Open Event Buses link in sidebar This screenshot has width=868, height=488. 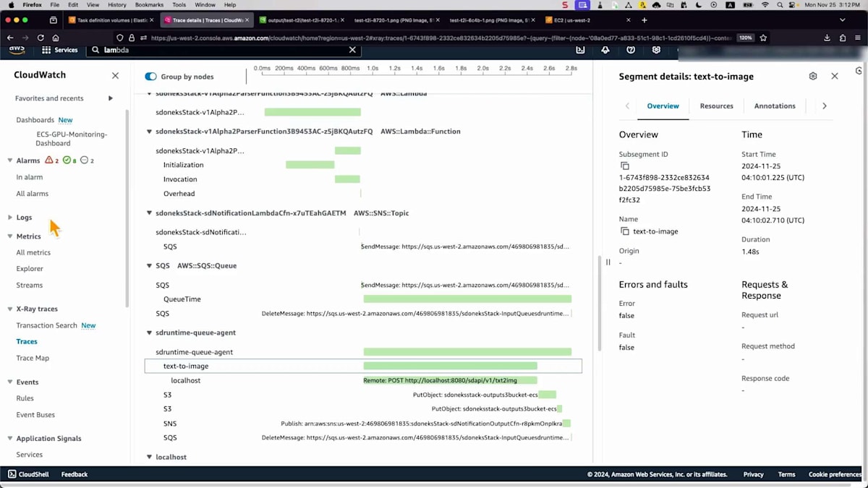click(35, 415)
